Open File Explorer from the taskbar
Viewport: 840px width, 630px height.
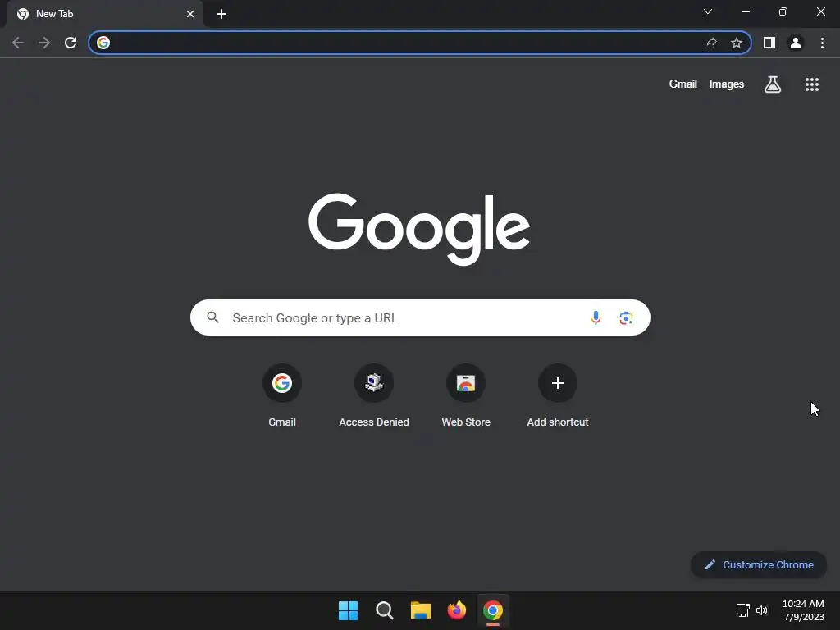click(x=421, y=610)
